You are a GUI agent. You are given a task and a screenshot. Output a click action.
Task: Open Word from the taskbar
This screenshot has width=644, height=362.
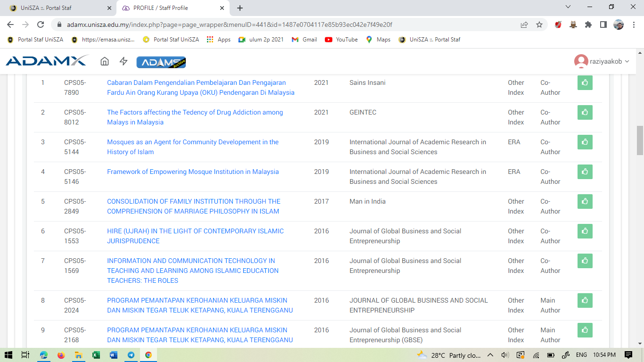pyautogui.click(x=113, y=355)
